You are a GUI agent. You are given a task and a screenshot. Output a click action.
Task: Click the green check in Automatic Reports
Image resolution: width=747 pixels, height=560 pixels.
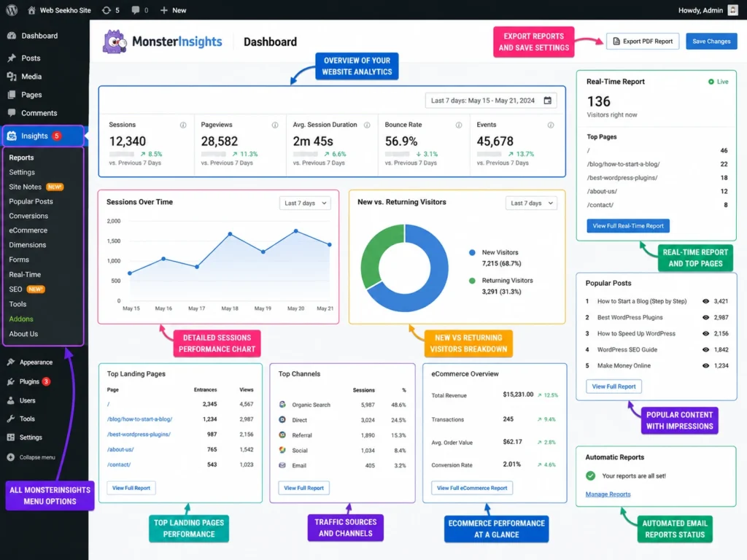pyautogui.click(x=591, y=475)
